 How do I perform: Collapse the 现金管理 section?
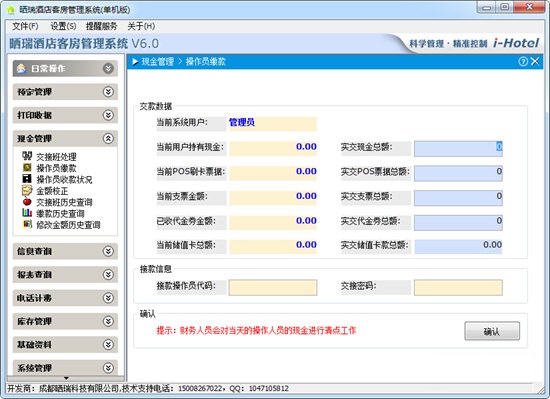coord(108,138)
